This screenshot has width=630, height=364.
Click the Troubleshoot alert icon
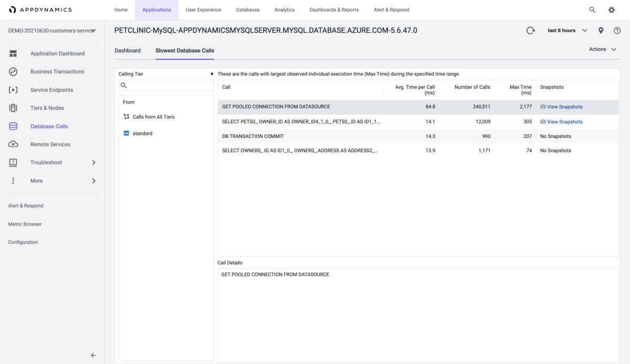pos(13,163)
